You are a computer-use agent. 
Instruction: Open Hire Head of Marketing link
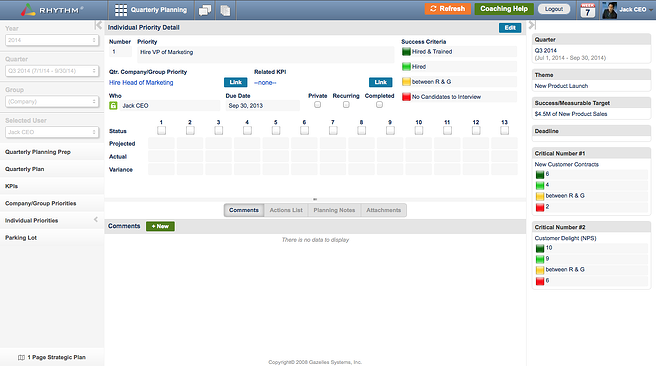[141, 82]
